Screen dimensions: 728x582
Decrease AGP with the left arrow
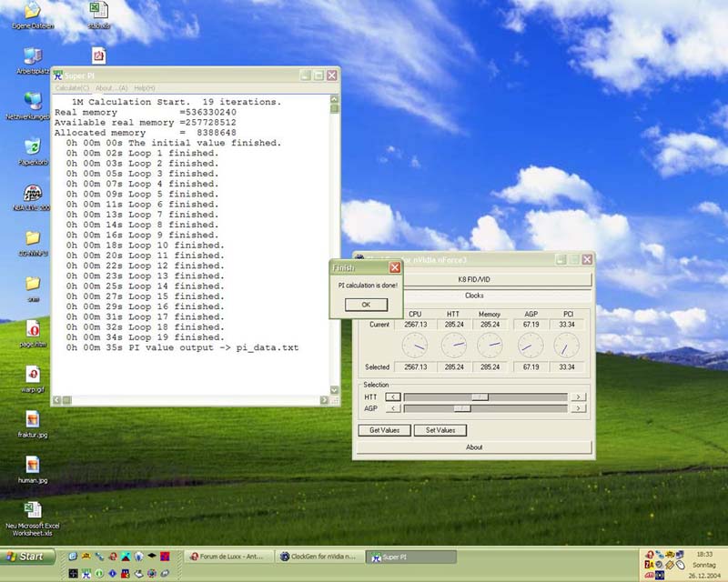tap(393, 408)
